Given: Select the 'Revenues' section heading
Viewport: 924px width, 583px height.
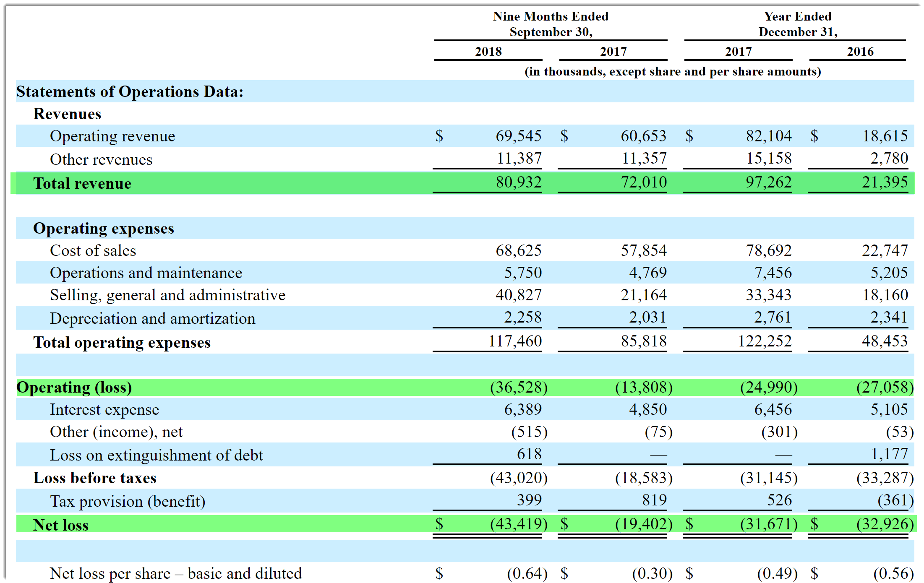Looking at the screenshot, I should coord(67,114).
